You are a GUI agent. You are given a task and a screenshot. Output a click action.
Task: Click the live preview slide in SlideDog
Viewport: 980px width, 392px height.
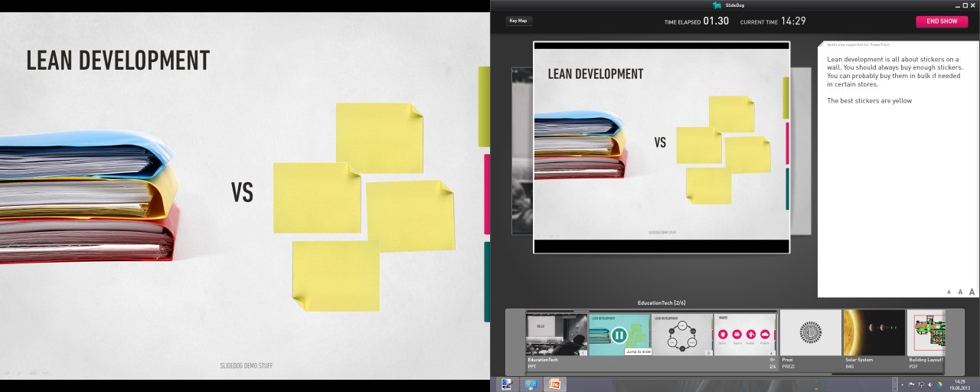tap(661, 147)
